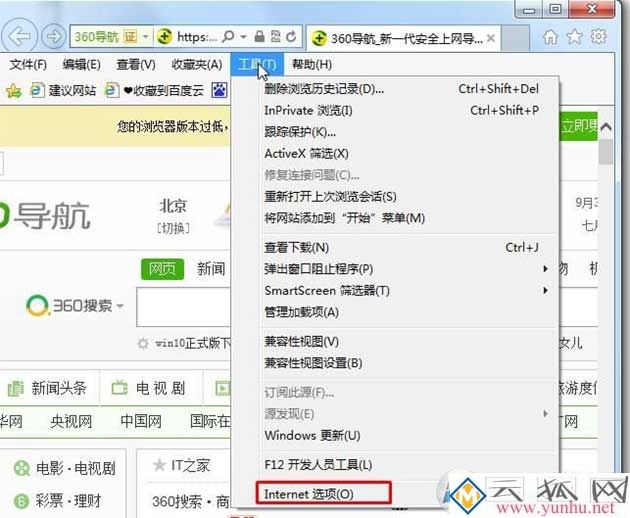The image size is (630, 518).
Task: Select 兼容性视图(V) menu item
Action: 395,342
